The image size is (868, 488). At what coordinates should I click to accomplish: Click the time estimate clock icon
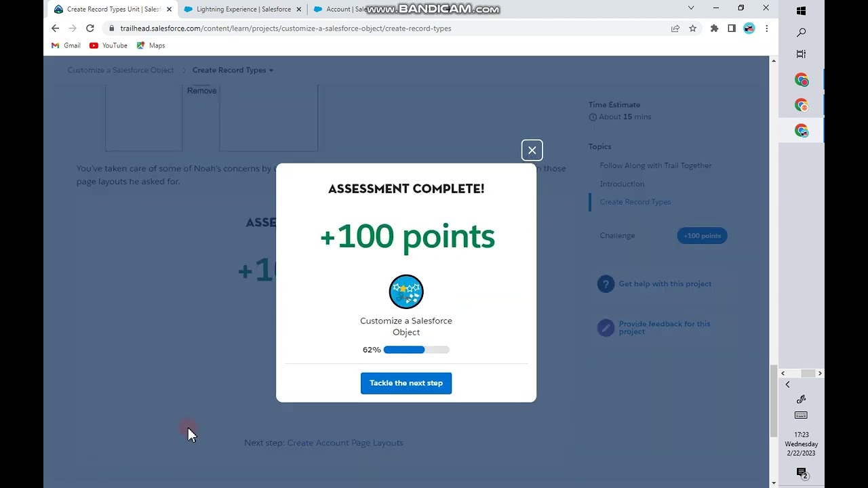[x=593, y=117]
